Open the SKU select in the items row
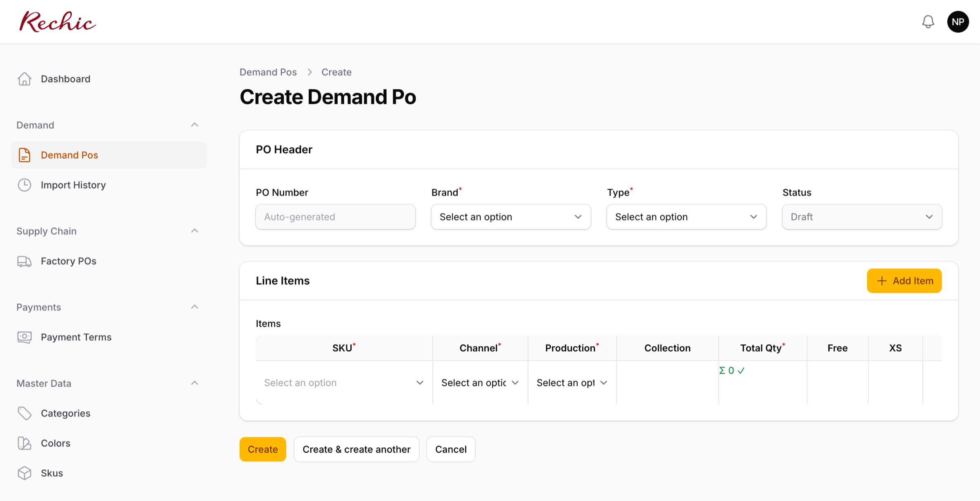980x501 pixels. (x=344, y=383)
